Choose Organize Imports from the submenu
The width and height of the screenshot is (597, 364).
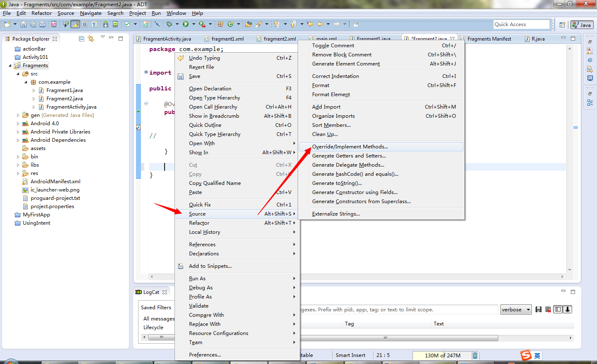381,116
